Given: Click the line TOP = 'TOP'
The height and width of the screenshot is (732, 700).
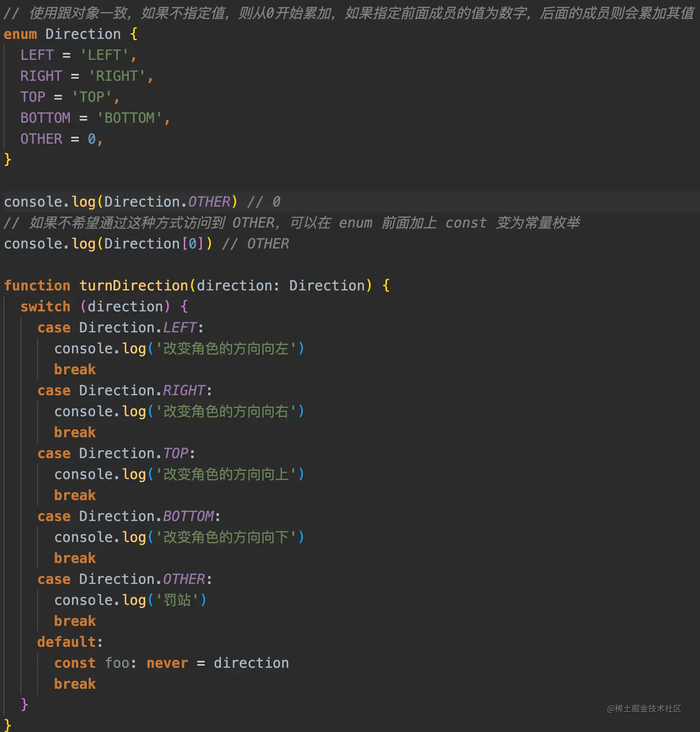Looking at the screenshot, I should click(70, 97).
